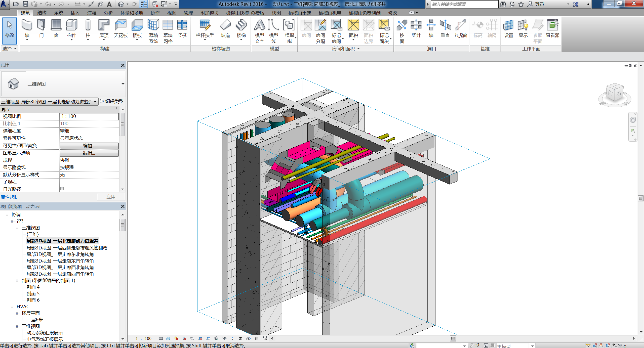This screenshot has width=644, height=348.
Task: Collapse the 协调 tree node
Action: (7, 215)
